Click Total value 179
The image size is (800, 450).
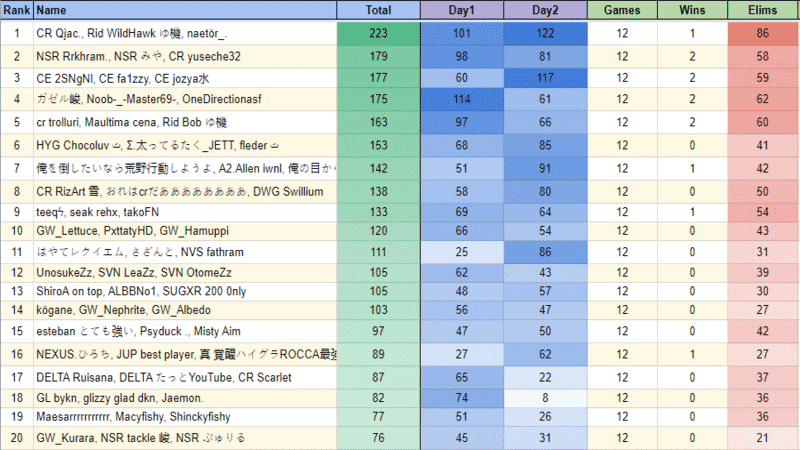[x=378, y=56]
